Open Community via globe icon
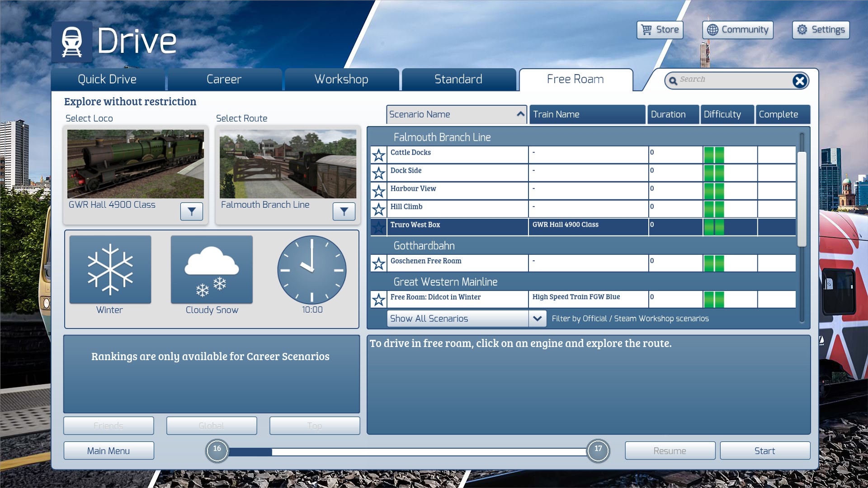 pyautogui.click(x=712, y=30)
